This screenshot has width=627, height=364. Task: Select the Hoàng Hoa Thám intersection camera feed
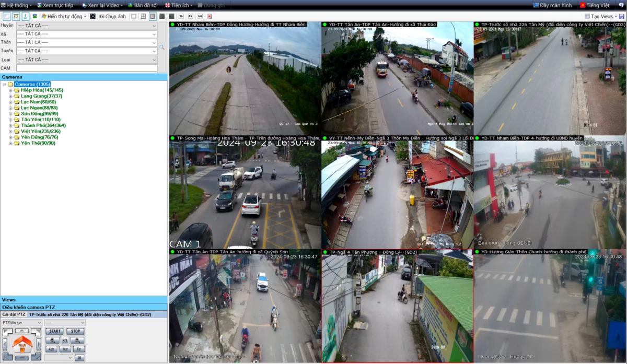click(245, 194)
